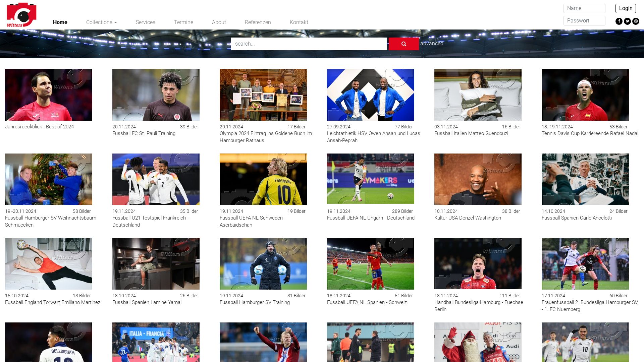Click the Witters camera logo
The height and width of the screenshot is (362, 644).
[x=21, y=15]
